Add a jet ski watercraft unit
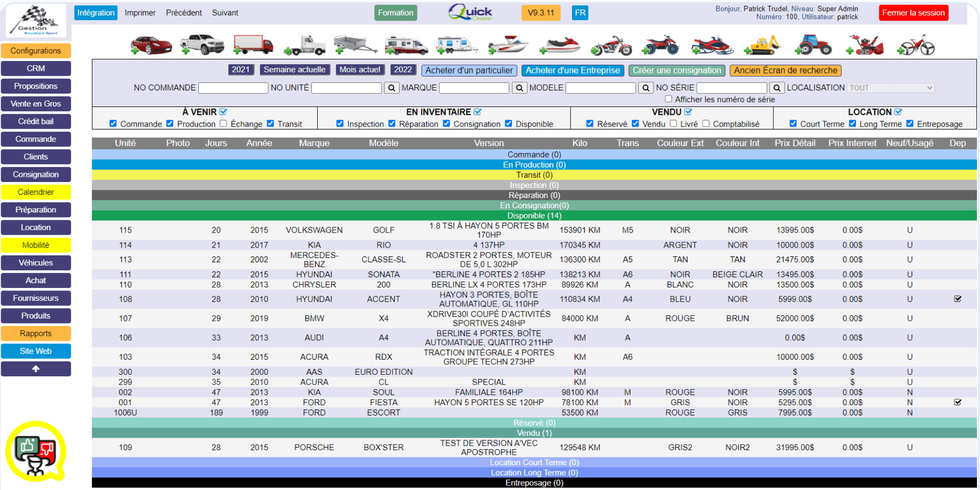 point(559,45)
